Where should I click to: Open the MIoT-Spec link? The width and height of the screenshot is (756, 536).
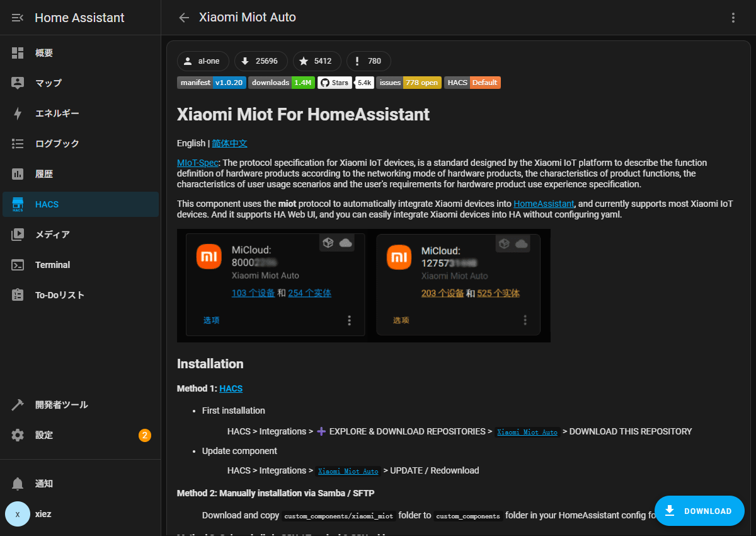tap(197, 163)
